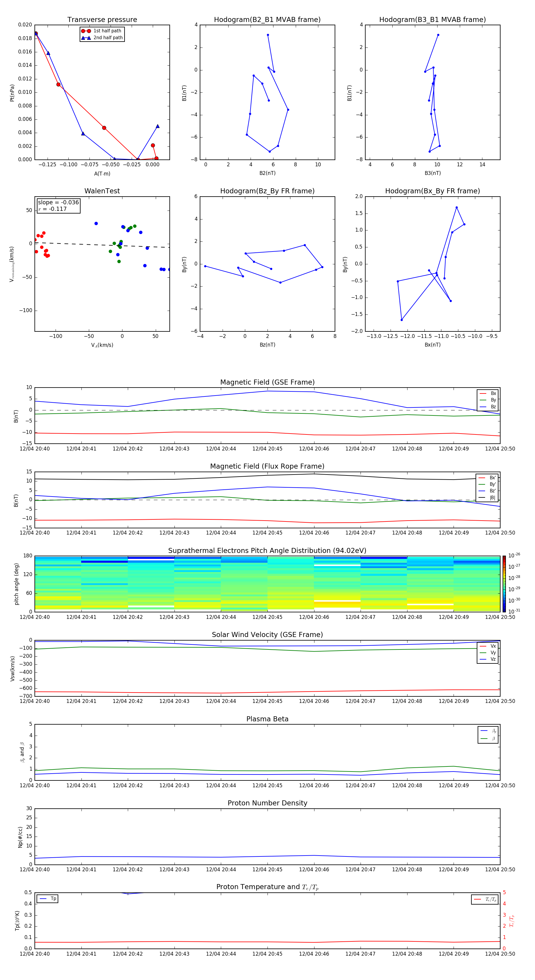Image resolution: width=535 pixels, height=980 pixels.
Task: Click the 'Hodogram(Bz_By FR frame)' title
Action: (x=267, y=191)
